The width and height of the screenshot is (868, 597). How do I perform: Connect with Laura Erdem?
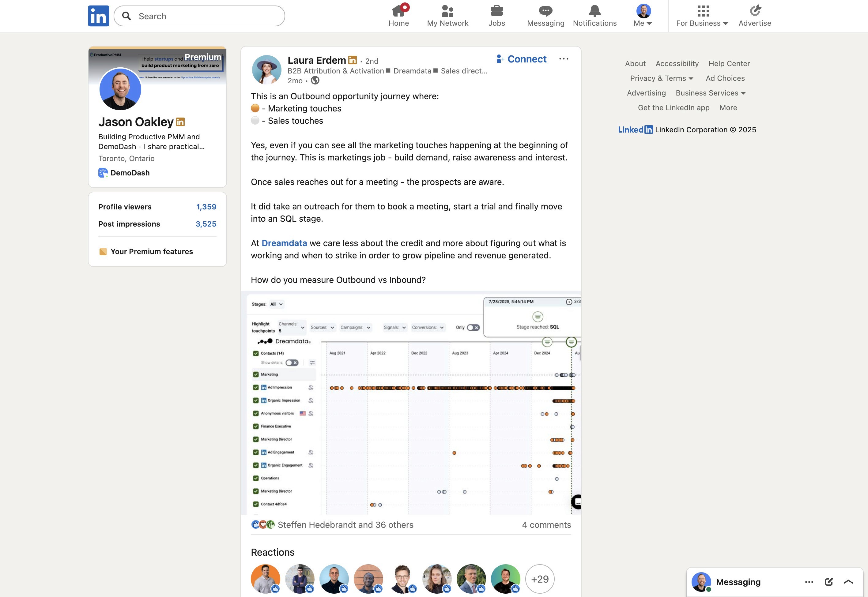[x=522, y=59]
